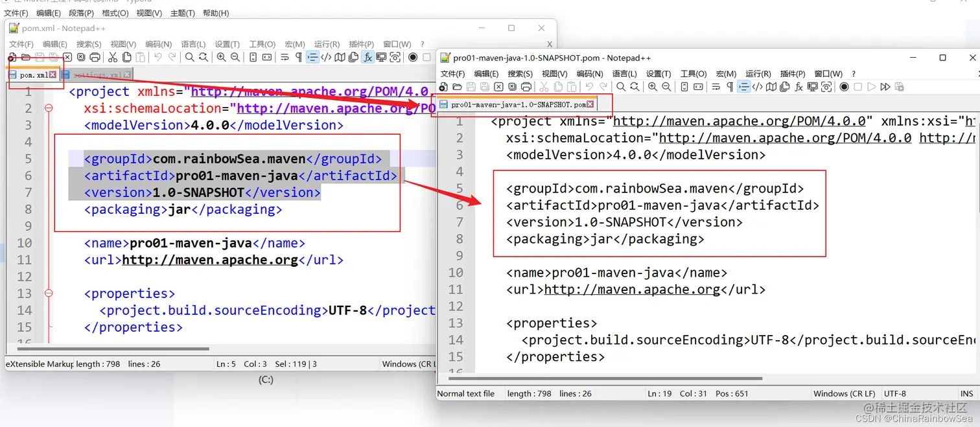
Task: Click Cut scissors icon in pom.xml window
Action: tap(113, 58)
